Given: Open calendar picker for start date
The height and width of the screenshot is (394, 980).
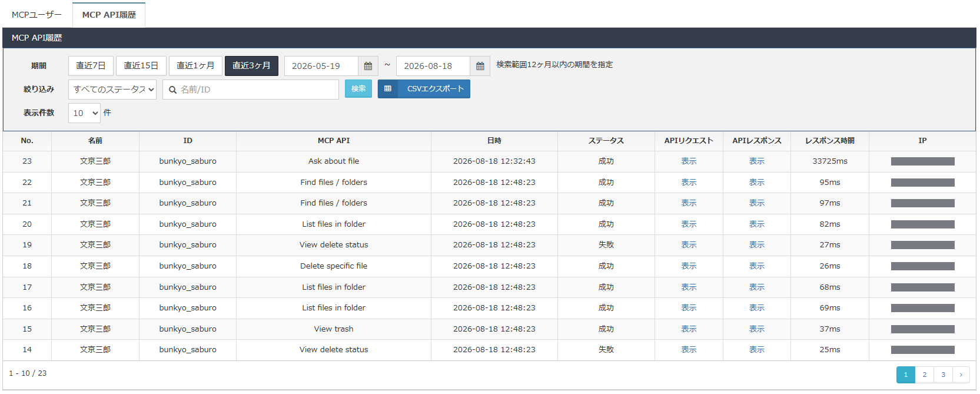Looking at the screenshot, I should (x=368, y=66).
